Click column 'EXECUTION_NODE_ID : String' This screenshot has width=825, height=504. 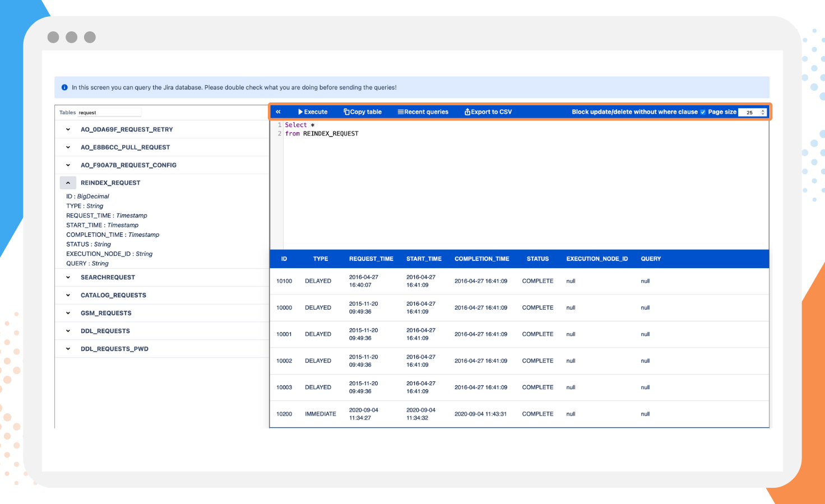tap(109, 254)
